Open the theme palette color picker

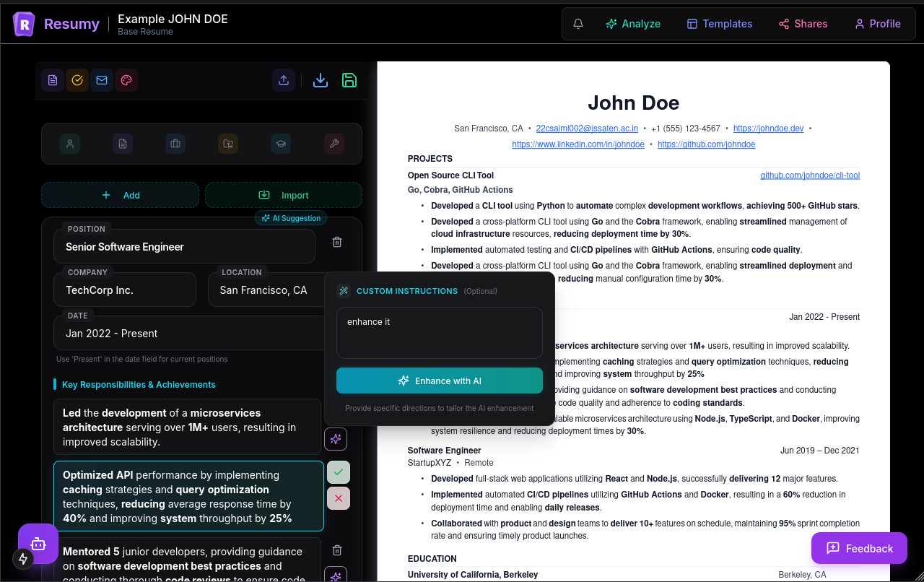point(126,80)
